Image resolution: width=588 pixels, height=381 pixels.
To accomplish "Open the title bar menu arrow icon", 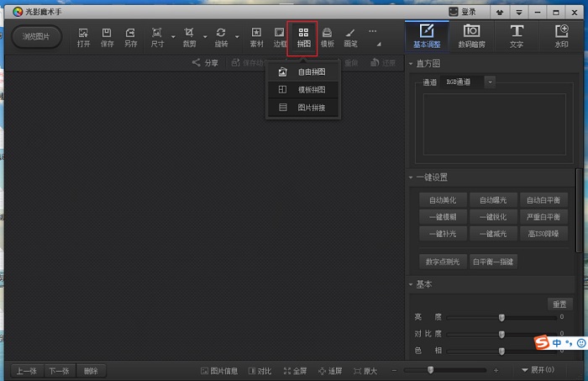I will coord(519,13).
